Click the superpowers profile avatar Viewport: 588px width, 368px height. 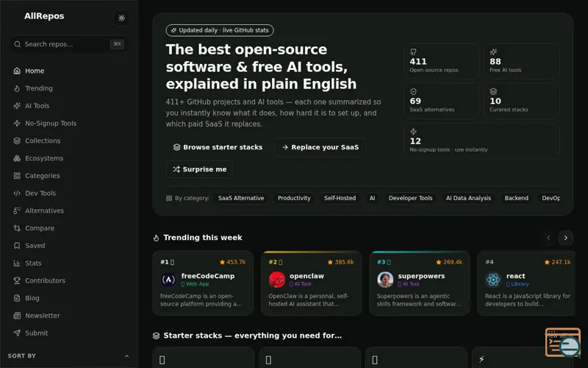pos(385,280)
